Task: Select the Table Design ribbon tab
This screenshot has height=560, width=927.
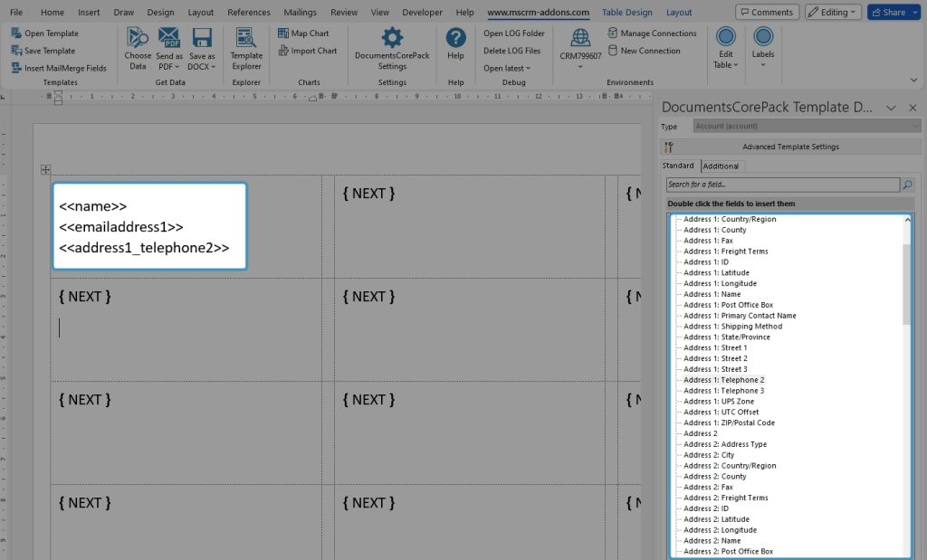Action: tap(626, 13)
